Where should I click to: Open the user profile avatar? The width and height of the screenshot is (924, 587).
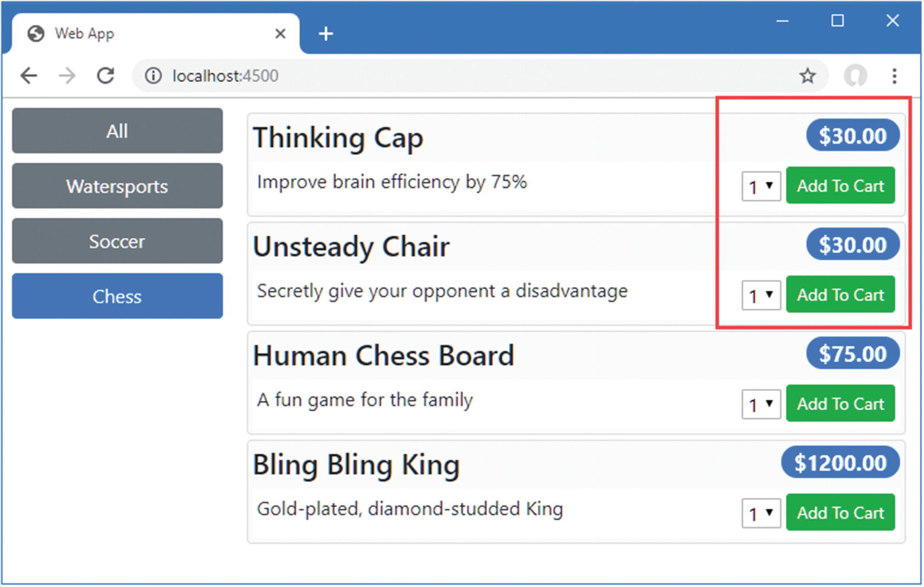(x=855, y=76)
